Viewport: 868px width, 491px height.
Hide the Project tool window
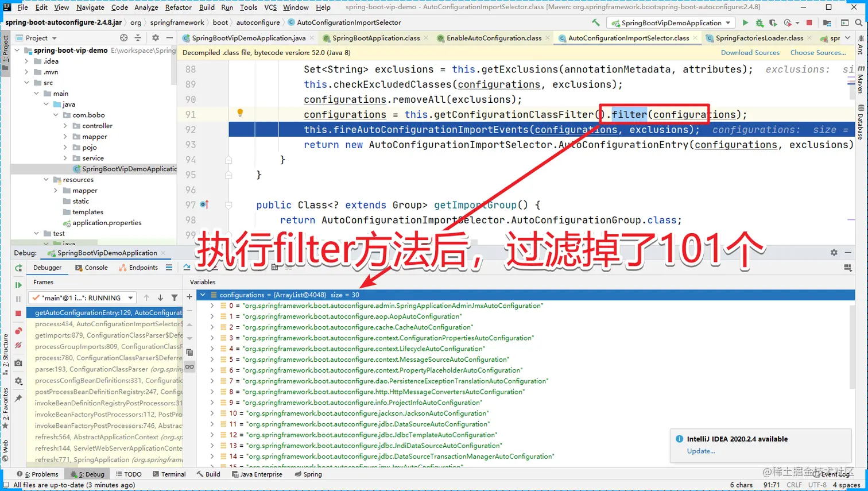click(x=169, y=38)
